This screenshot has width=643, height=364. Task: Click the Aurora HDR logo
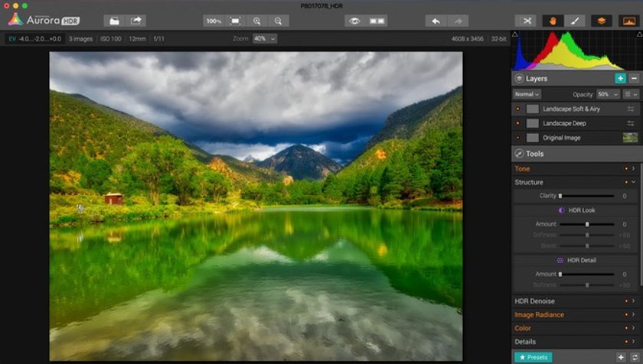click(x=44, y=20)
